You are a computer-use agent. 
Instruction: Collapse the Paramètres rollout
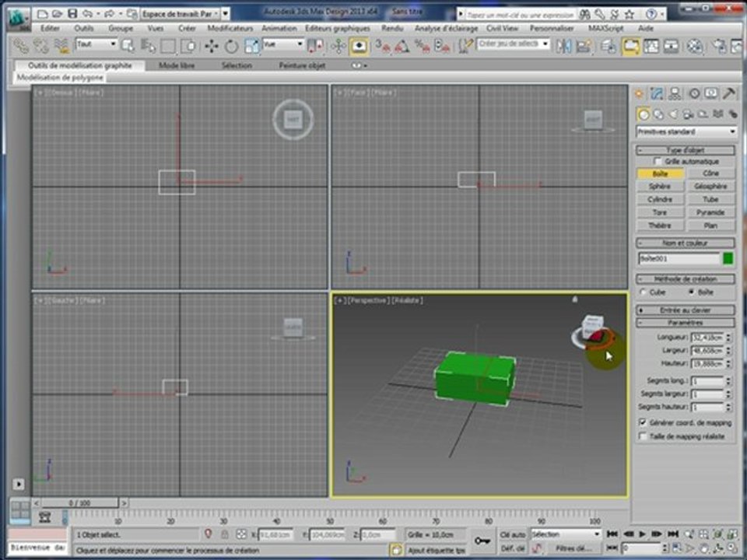click(686, 323)
